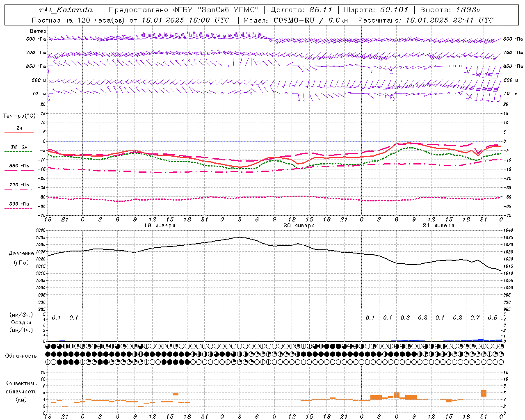The height and width of the screenshot is (420, 525).
Task: Click the 500 гПа temperature legend entry
Action: [19, 204]
